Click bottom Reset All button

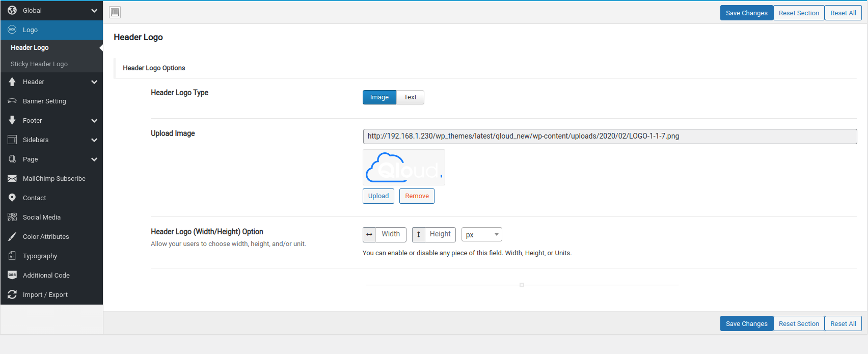(843, 323)
